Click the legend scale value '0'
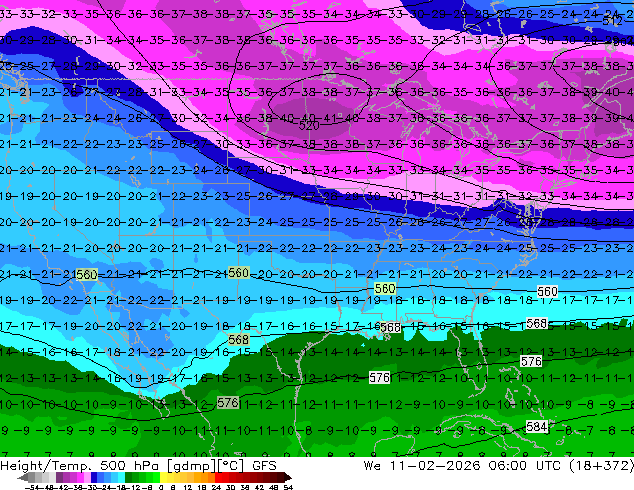Viewport: 634px width, 490px height. tap(161, 487)
